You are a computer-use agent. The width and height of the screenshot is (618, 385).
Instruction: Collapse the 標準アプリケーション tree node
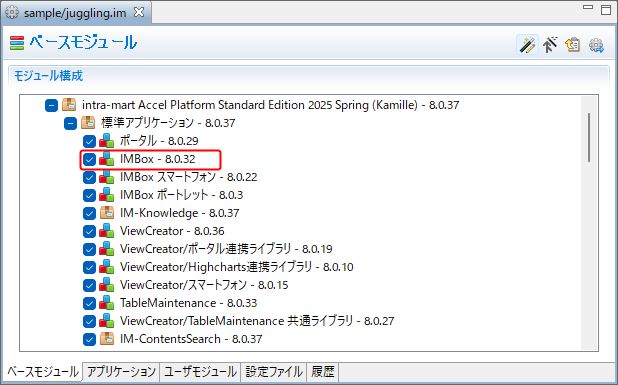70,123
